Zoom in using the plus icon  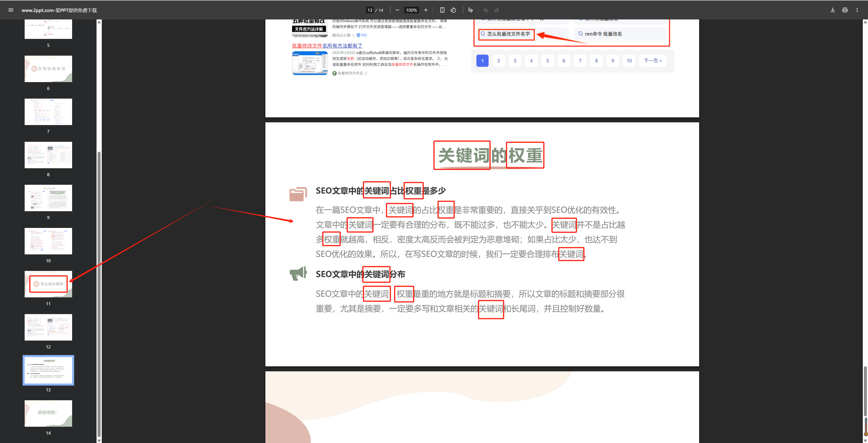tap(426, 10)
